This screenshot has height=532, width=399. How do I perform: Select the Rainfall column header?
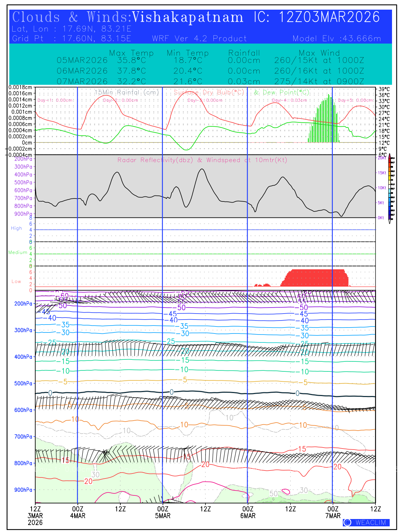244,53
